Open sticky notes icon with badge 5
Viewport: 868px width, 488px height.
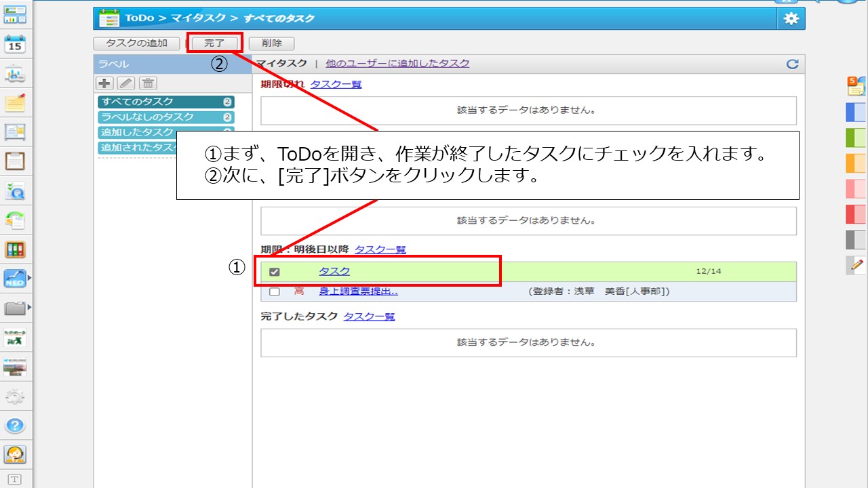(x=856, y=85)
